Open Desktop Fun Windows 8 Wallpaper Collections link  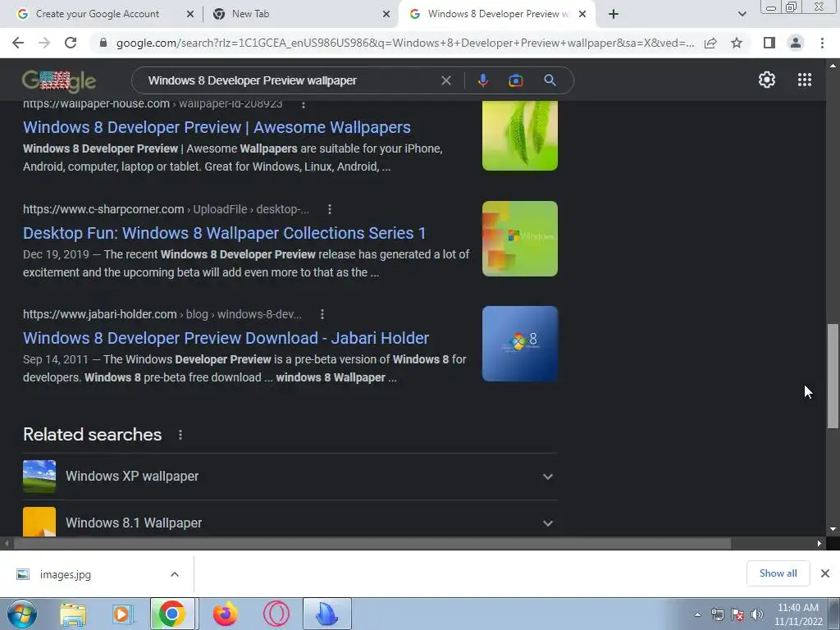224,233
